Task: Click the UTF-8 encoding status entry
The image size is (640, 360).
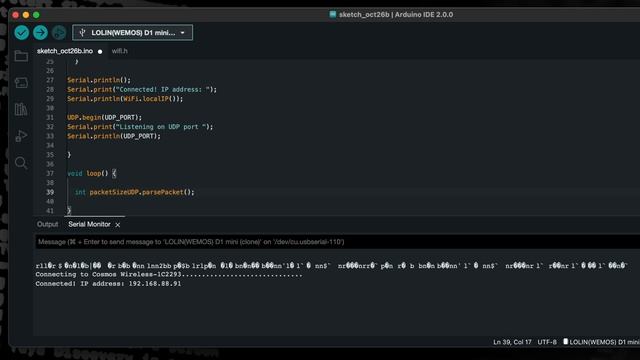Action: click(x=547, y=342)
